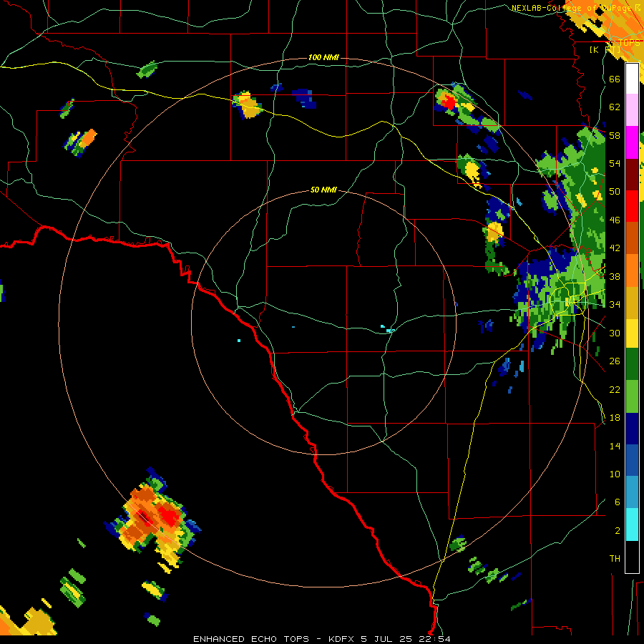Pick the navy swatch between 18 and 14
This screenshot has height=644, width=644.
(x=632, y=429)
